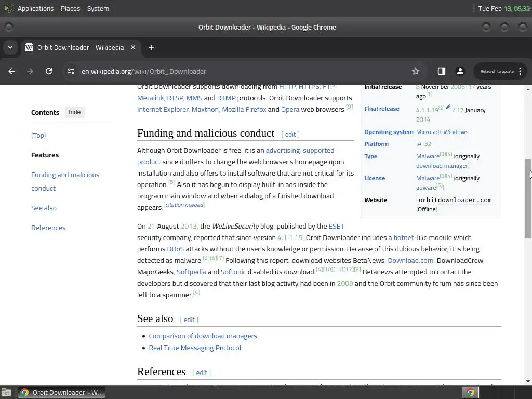The width and height of the screenshot is (532, 399).
Task: Bookmark this page with the star
Action: pyautogui.click(x=415, y=71)
